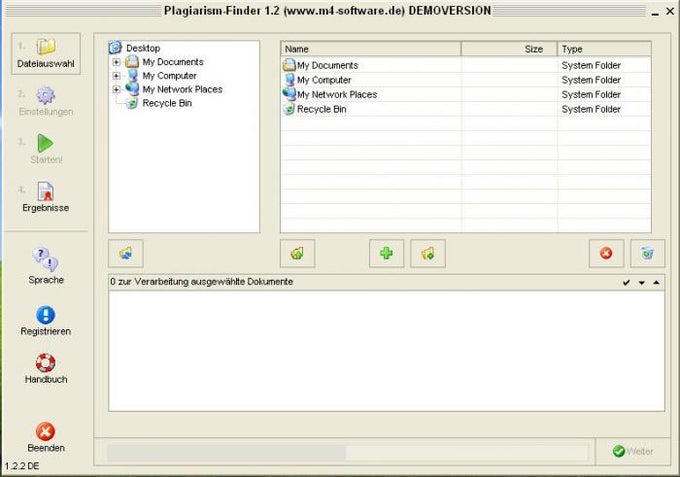
Task: Select Recycle Bin in the folder tree
Action: [167, 103]
